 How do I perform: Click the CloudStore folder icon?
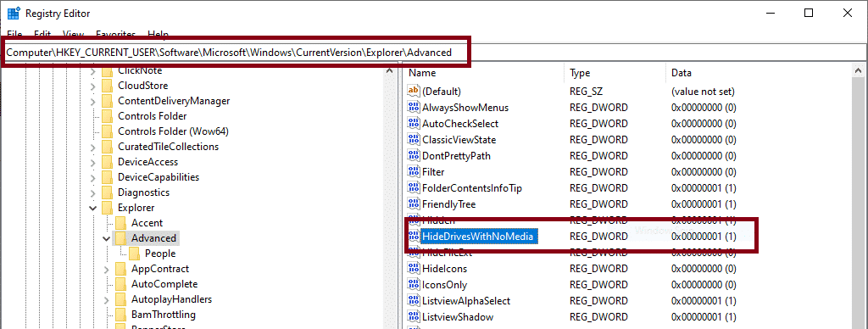(x=107, y=86)
